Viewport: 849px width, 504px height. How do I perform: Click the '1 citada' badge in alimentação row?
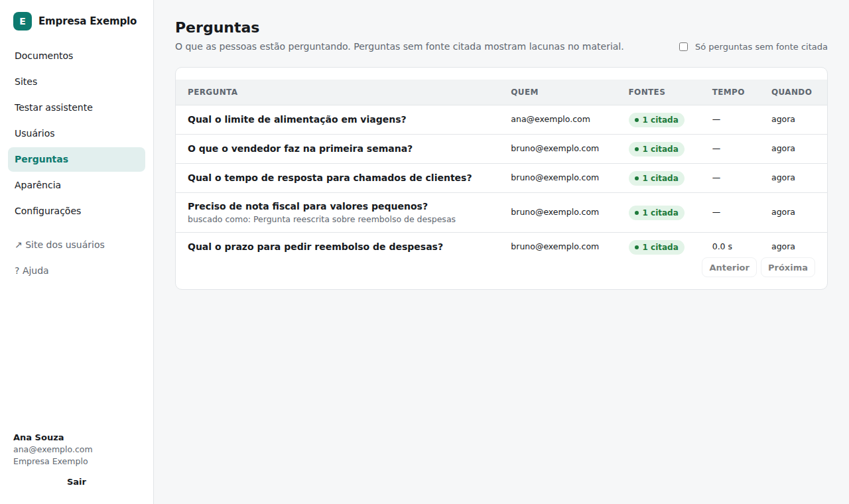(x=657, y=120)
